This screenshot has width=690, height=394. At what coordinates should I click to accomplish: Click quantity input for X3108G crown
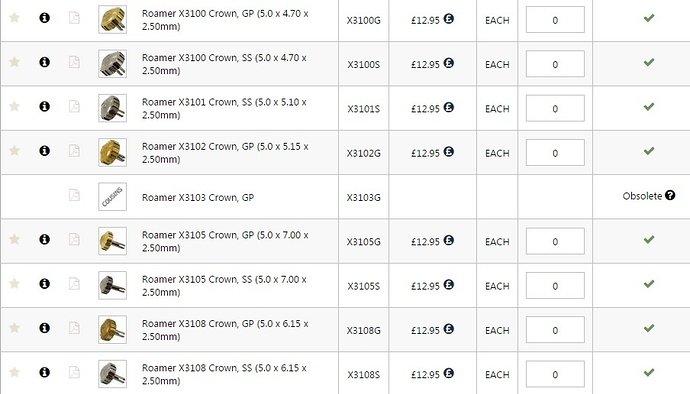tap(555, 330)
